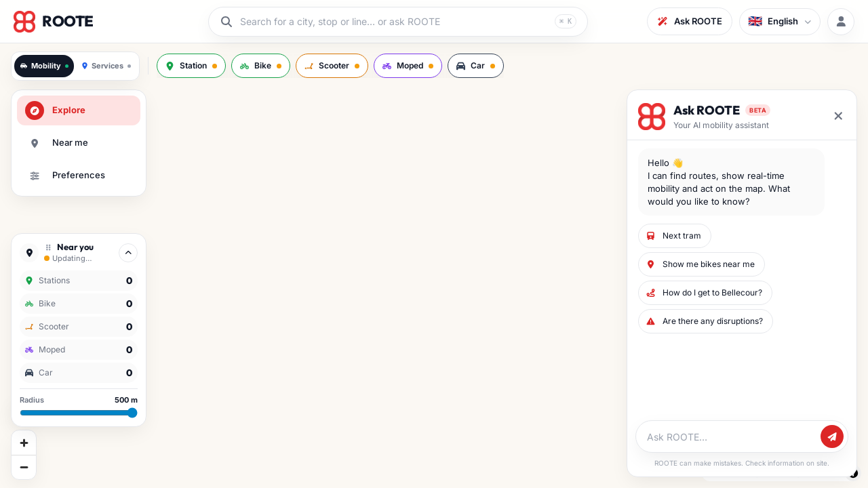The height and width of the screenshot is (488, 868).
Task: Choose the Next tram suggestion
Action: click(x=675, y=236)
